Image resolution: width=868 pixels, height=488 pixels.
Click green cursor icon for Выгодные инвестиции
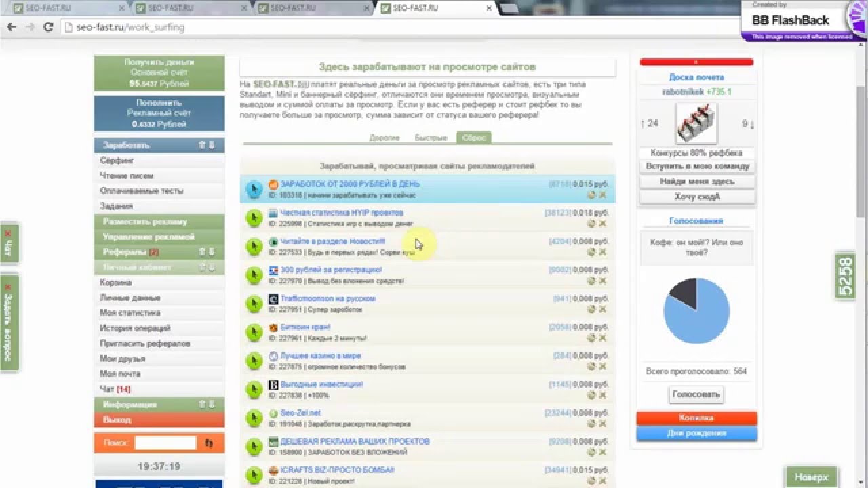tap(254, 390)
